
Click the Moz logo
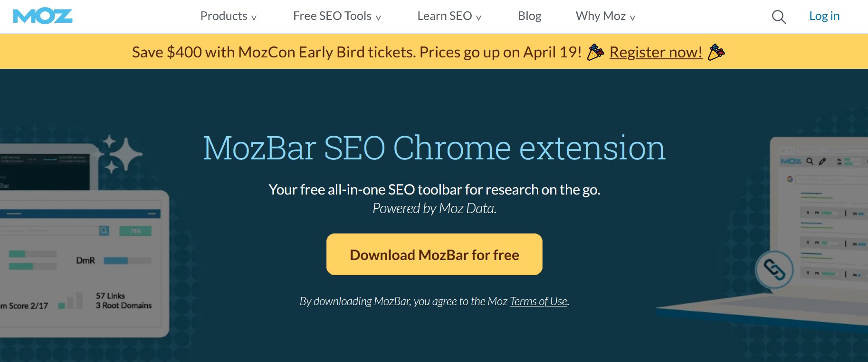pos(43,16)
